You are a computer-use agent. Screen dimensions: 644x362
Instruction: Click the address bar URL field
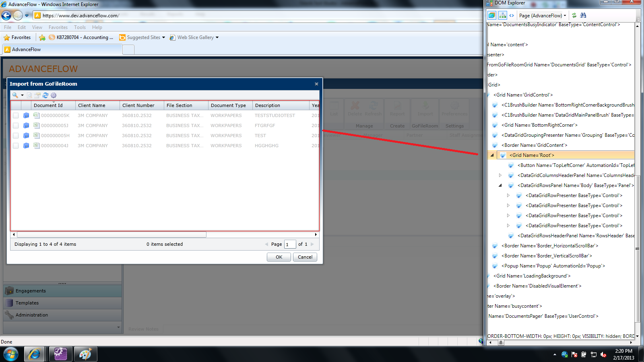point(258,16)
